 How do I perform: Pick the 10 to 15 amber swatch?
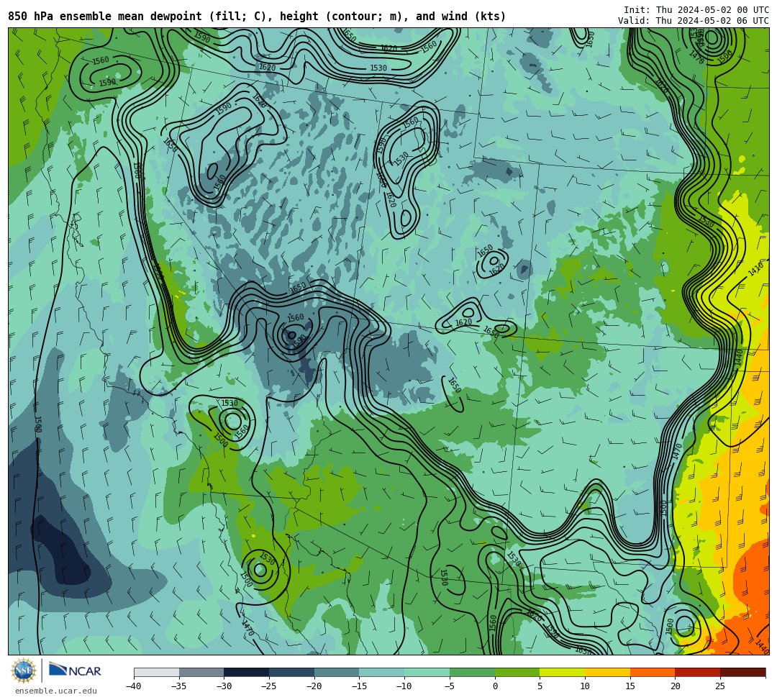point(607,672)
